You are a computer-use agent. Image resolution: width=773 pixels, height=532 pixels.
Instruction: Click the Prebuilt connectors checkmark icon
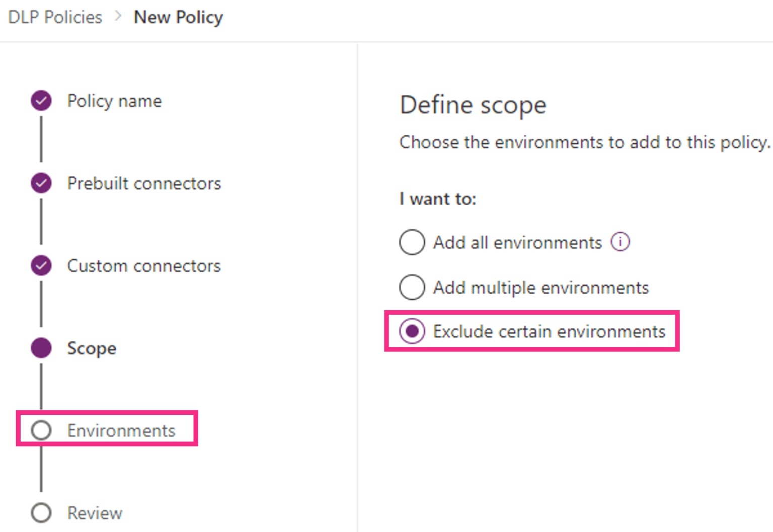click(x=41, y=183)
